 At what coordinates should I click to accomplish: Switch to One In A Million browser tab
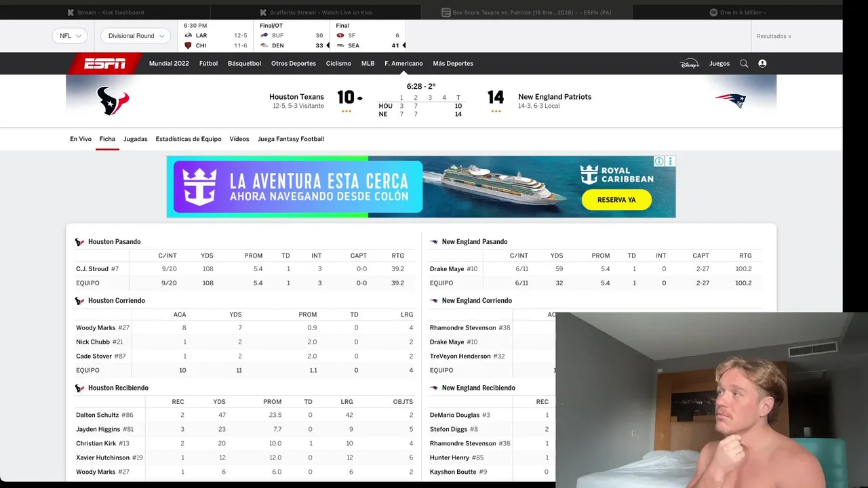(x=738, y=12)
